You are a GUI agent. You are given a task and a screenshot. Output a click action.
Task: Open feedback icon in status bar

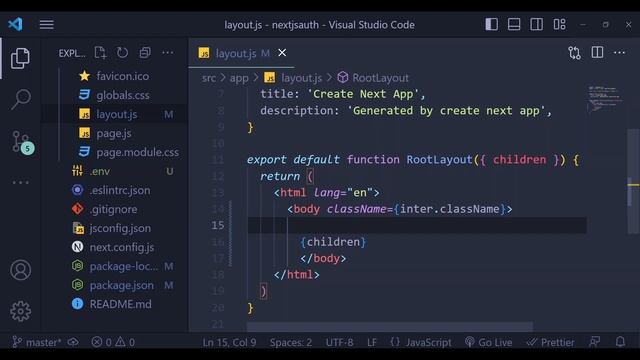(x=594, y=342)
